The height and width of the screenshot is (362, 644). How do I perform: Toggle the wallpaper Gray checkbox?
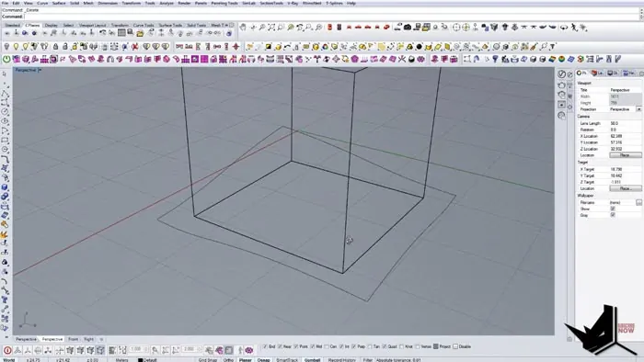613,215
